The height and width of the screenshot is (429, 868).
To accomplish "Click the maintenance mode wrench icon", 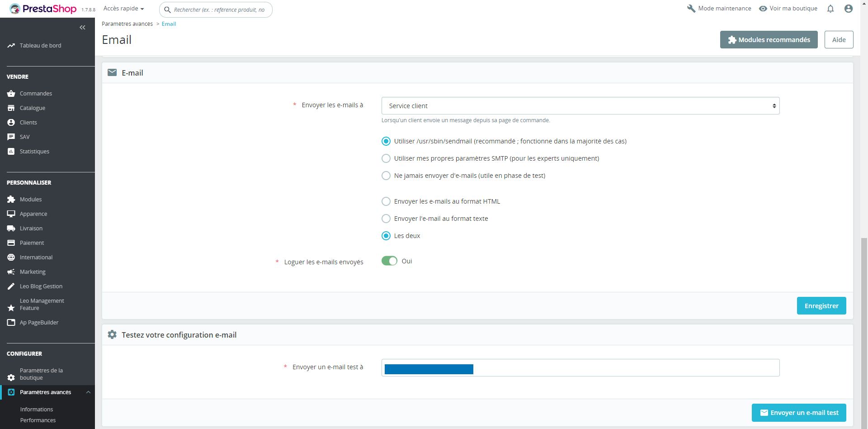I will (x=691, y=8).
